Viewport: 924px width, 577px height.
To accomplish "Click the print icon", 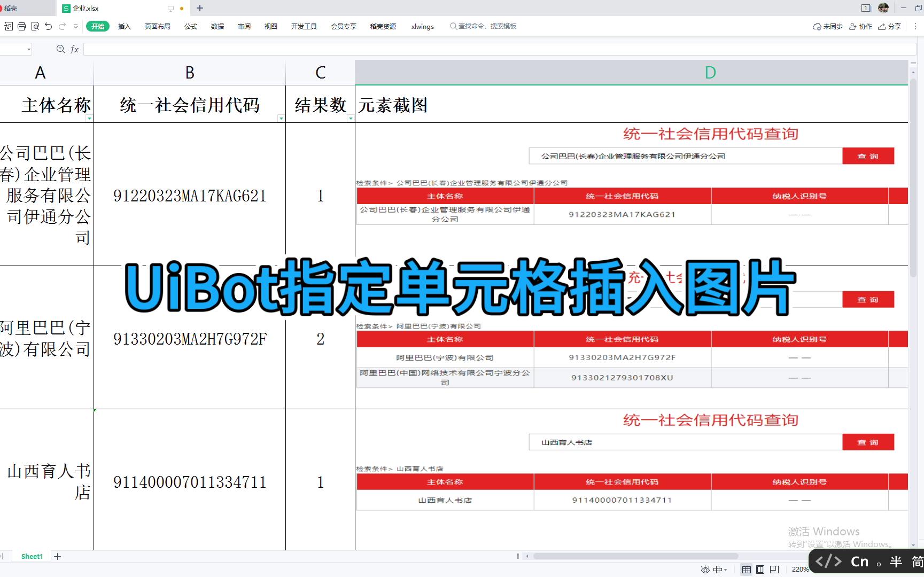I will (x=22, y=26).
